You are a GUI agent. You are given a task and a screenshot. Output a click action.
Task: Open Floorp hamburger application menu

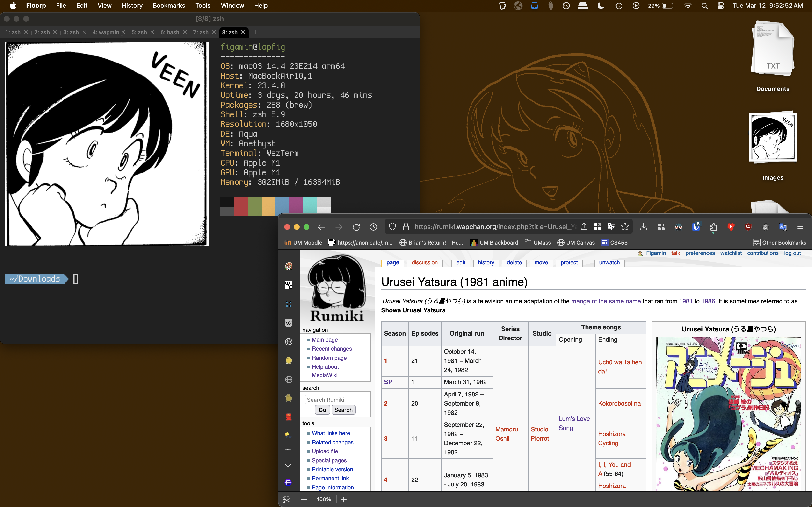tap(800, 227)
